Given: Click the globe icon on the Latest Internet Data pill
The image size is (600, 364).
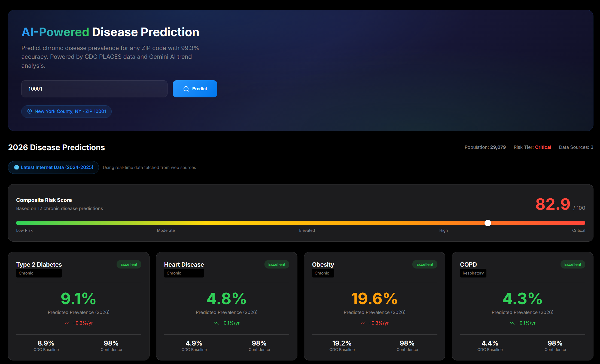Looking at the screenshot, I should coord(16,167).
